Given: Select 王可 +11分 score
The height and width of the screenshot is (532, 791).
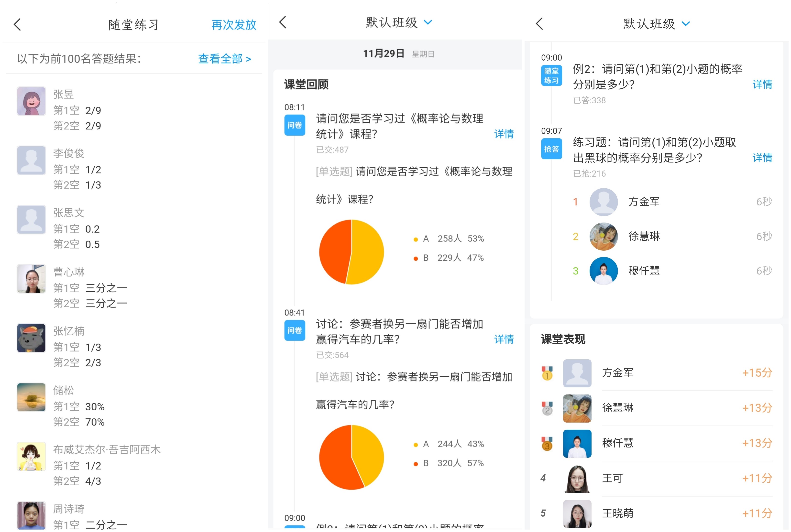Looking at the screenshot, I should (758, 479).
